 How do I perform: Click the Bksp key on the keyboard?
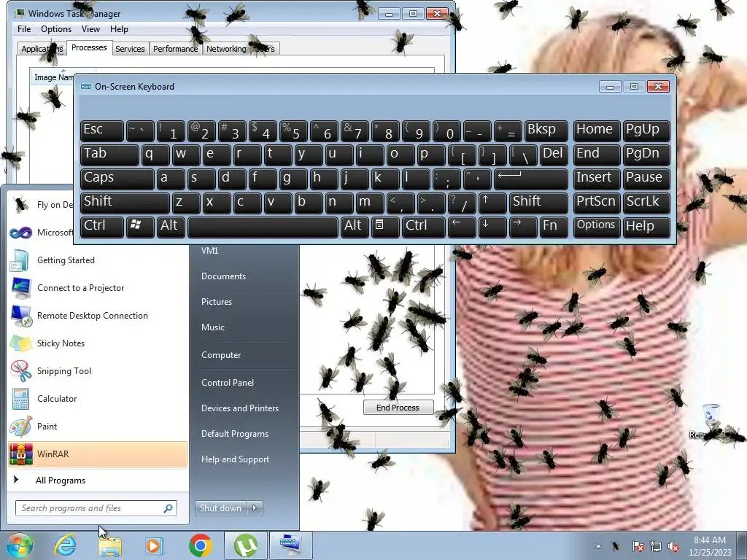(x=546, y=131)
